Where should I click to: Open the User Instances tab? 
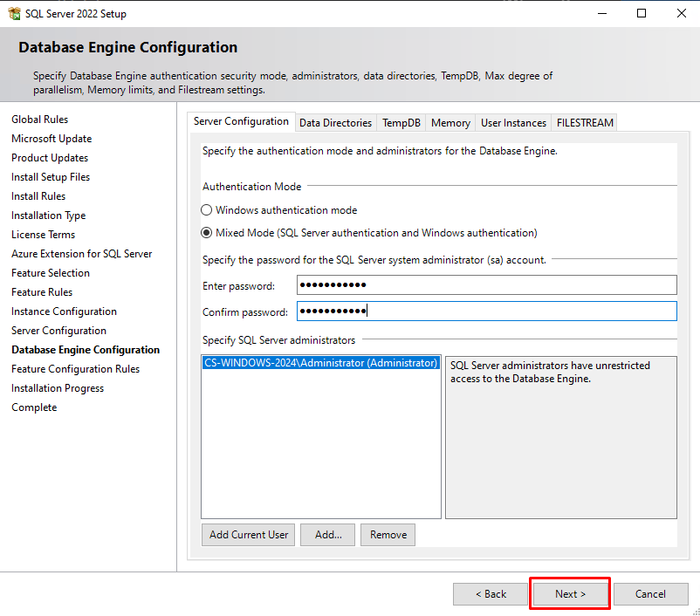[513, 123]
